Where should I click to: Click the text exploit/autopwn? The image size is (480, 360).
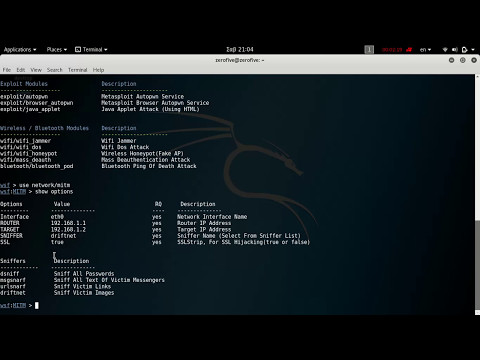(x=24, y=97)
